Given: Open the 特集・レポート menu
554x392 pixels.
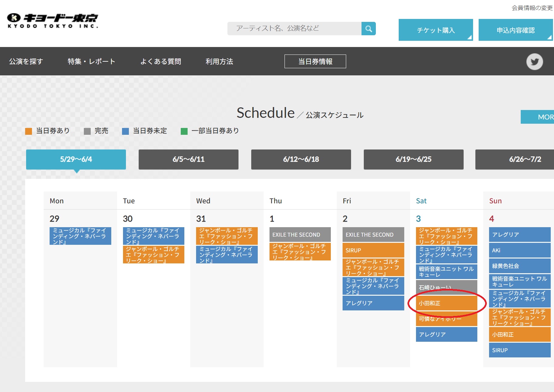Looking at the screenshot, I should [91, 61].
